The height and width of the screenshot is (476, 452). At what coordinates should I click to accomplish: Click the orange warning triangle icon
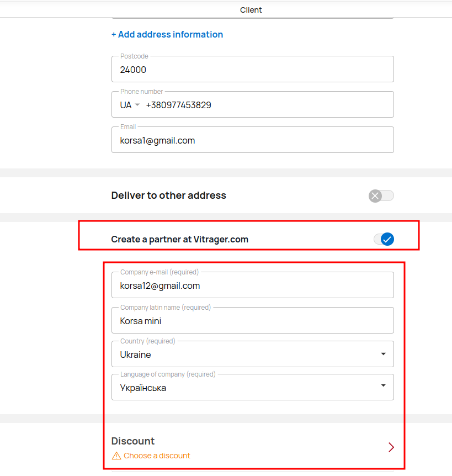[116, 456]
